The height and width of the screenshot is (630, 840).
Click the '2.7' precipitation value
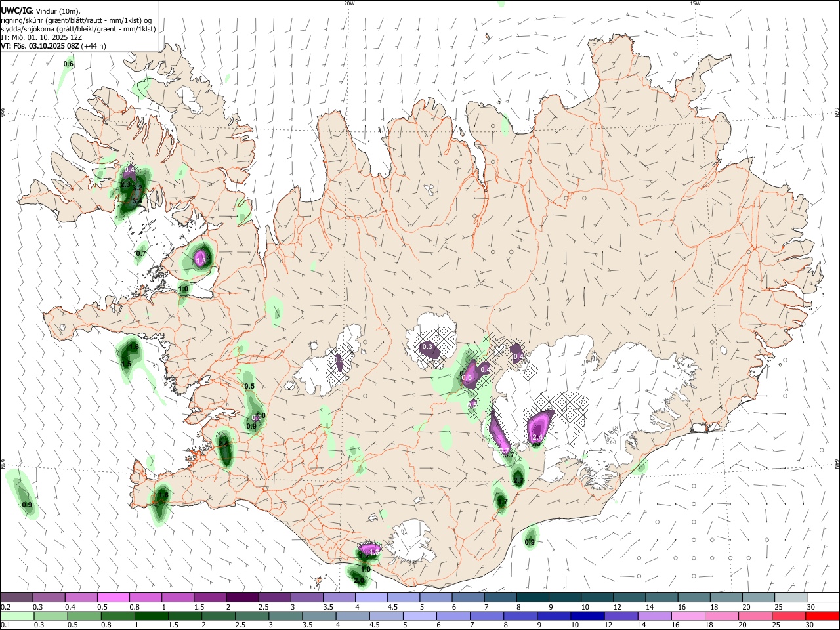pos(518,481)
